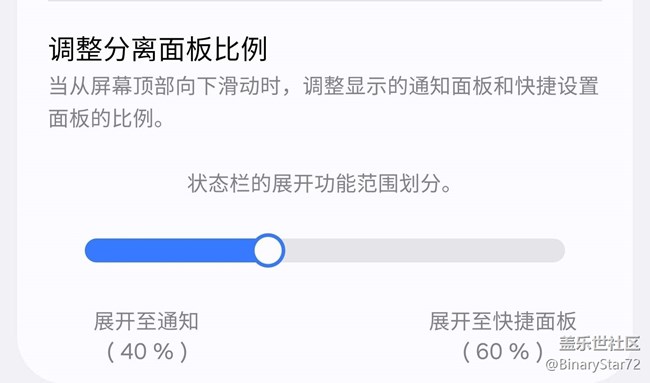The height and width of the screenshot is (383, 650).
Task: Tap the rounded right end of slider
Action: (x=558, y=250)
